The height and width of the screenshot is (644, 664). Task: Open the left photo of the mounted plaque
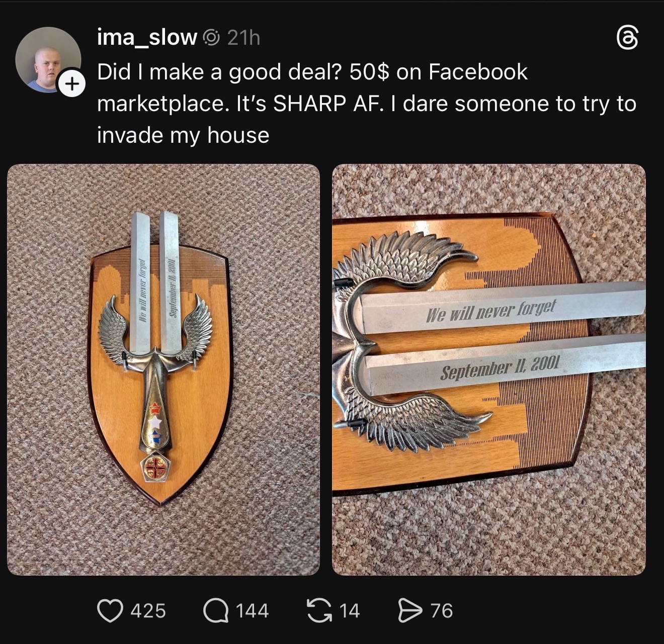pos(163,370)
